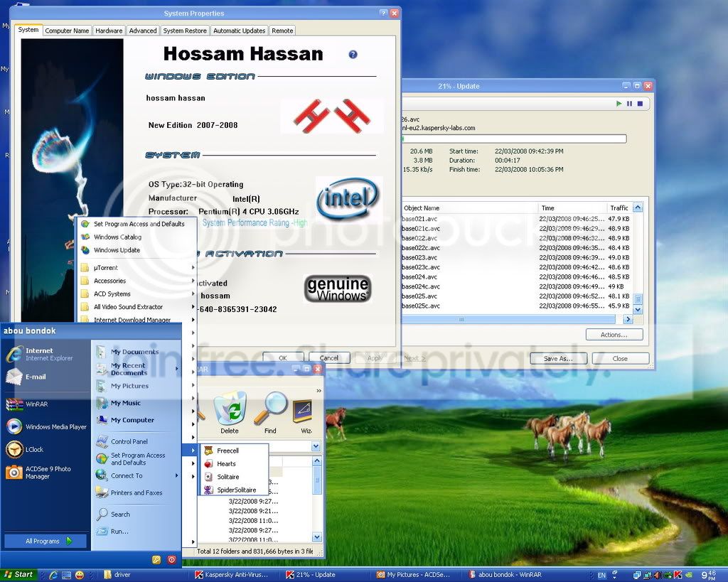This screenshot has height=582, width=728.
Task: Click the yellow Log Off key icon
Action: point(156,560)
